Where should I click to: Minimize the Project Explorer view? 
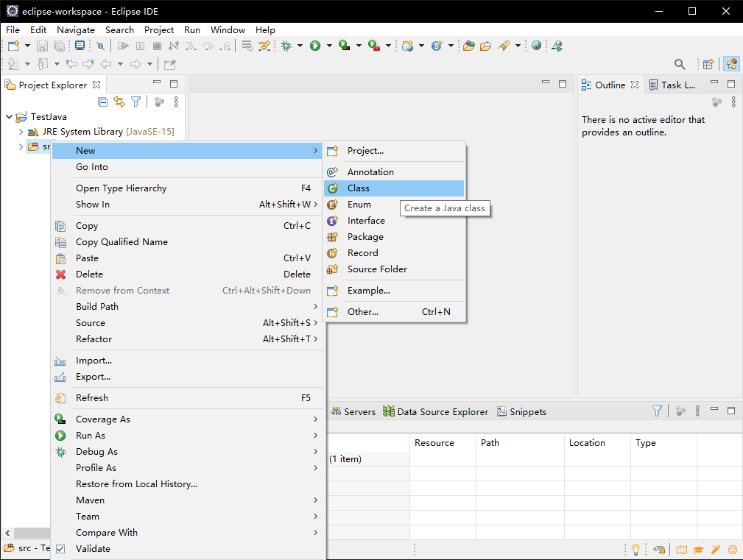click(x=157, y=83)
